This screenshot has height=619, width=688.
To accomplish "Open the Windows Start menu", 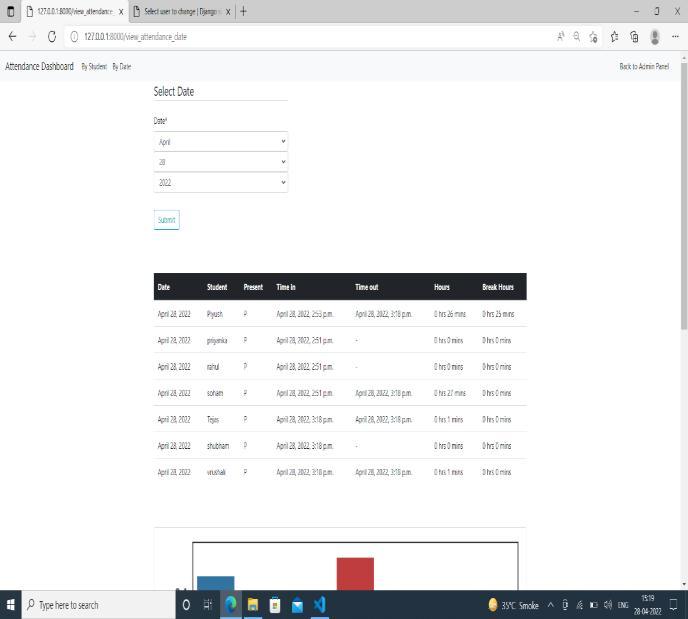I will [x=11, y=605].
